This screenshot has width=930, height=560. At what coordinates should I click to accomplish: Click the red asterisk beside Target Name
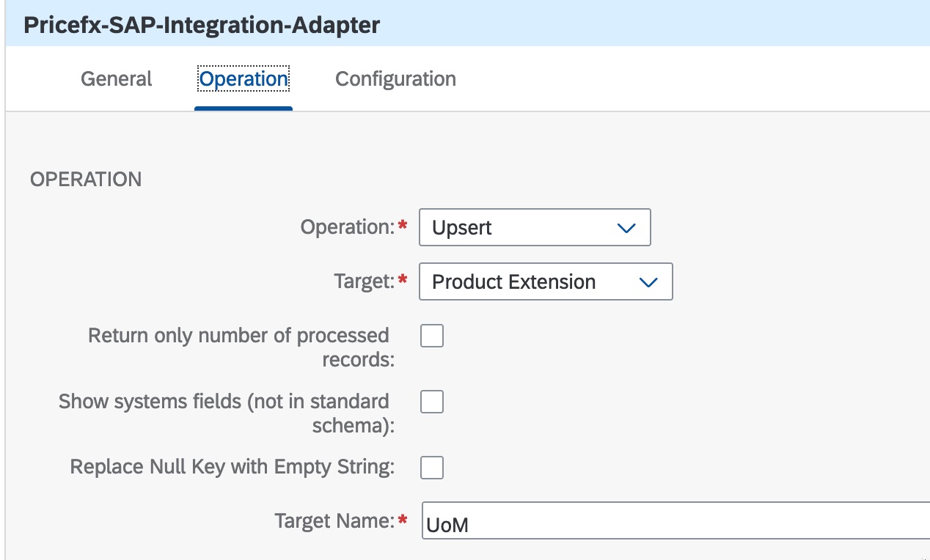coord(403,520)
